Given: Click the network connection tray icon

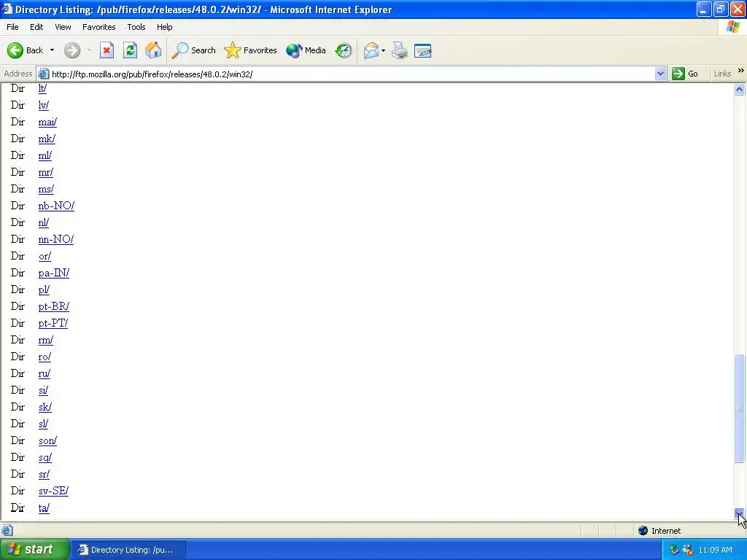Looking at the screenshot, I should [687, 550].
